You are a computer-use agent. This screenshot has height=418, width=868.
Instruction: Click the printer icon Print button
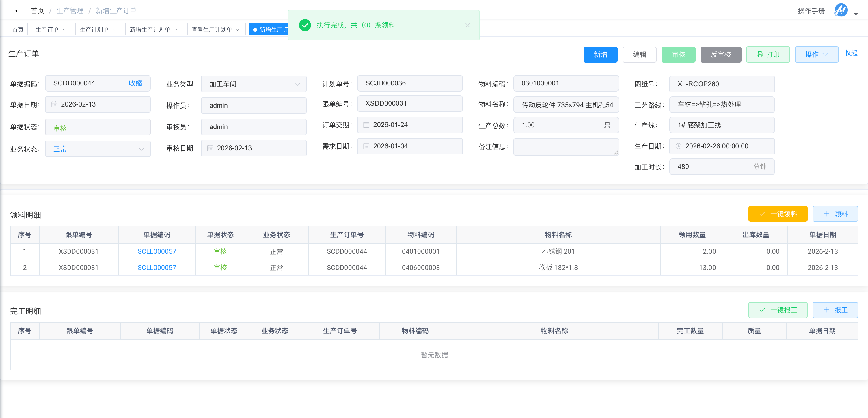click(x=768, y=55)
